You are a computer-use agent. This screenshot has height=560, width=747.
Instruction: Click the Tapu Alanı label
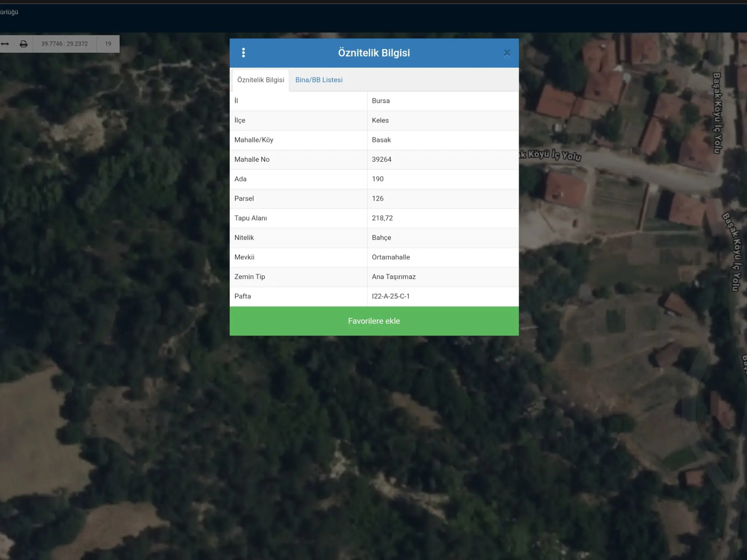click(x=250, y=218)
